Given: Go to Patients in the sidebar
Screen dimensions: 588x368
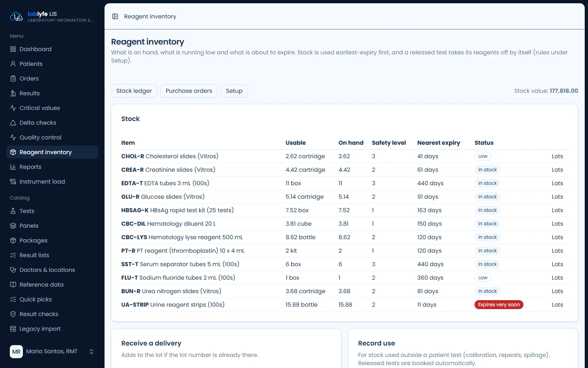Looking at the screenshot, I should click(52, 64).
